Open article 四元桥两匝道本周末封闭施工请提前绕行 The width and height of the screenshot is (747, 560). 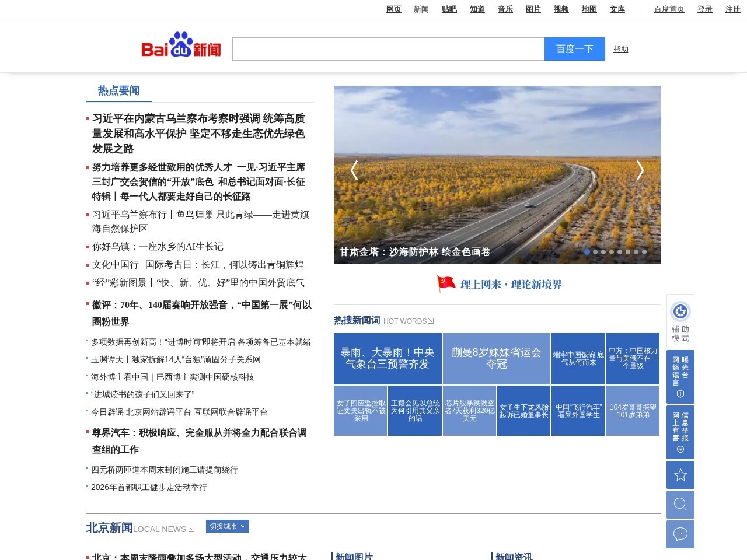pyautogui.click(x=165, y=470)
